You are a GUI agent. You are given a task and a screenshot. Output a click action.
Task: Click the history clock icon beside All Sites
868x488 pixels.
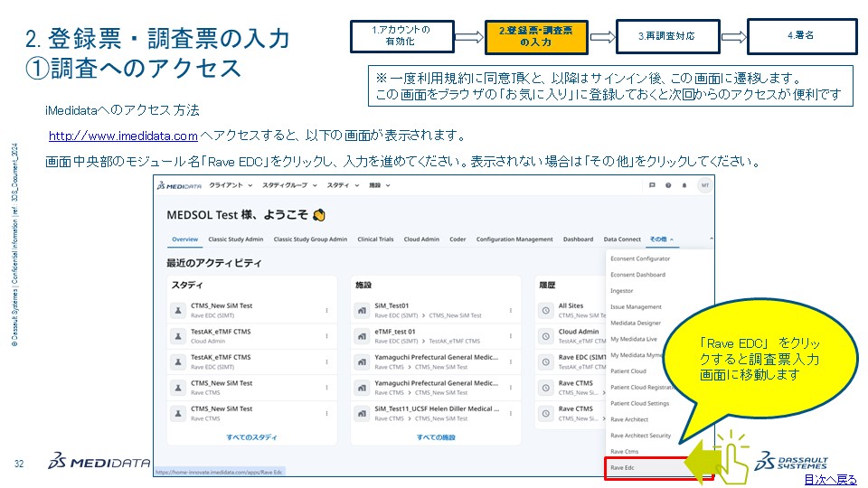(546, 310)
